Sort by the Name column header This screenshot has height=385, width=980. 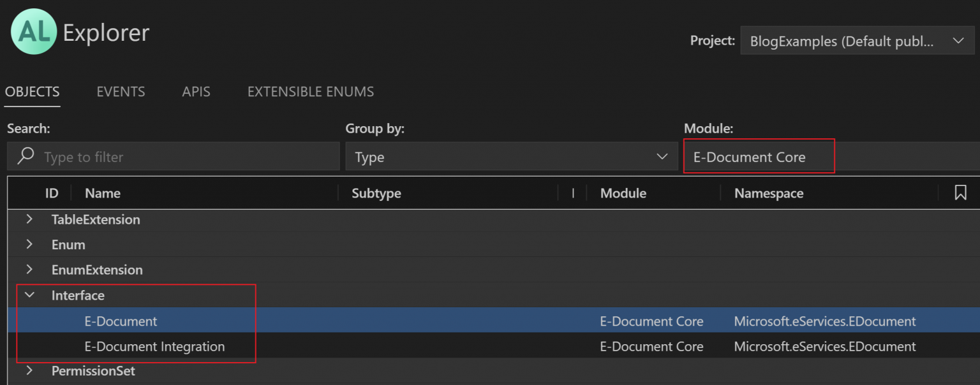point(103,193)
